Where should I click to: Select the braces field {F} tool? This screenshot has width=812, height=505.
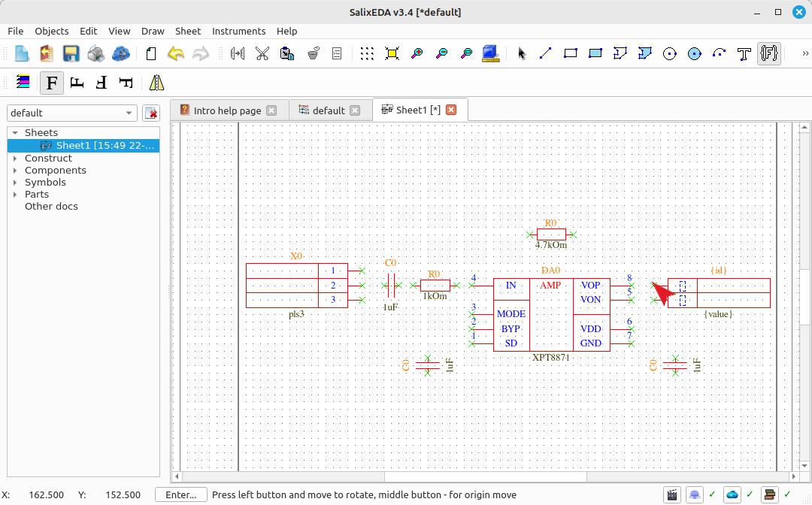[x=769, y=54]
